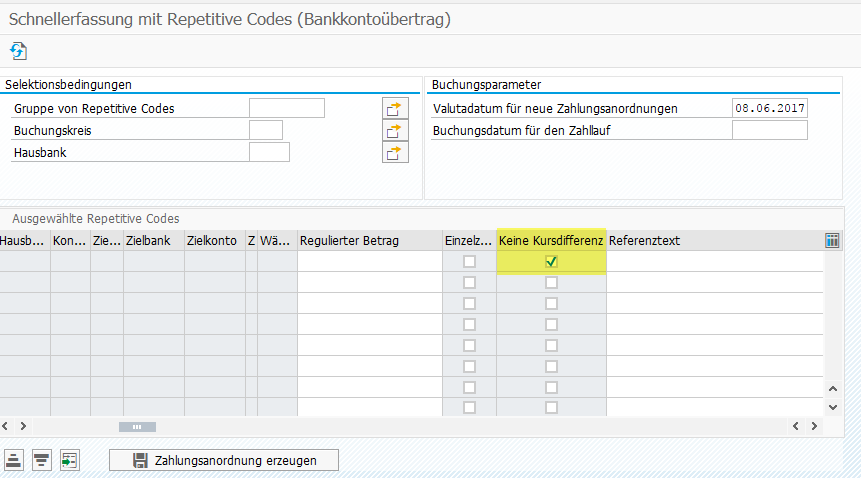Grab the horizontal scrollbar thumb of the table
Image resolution: width=861 pixels, height=478 pixels.
(x=137, y=426)
